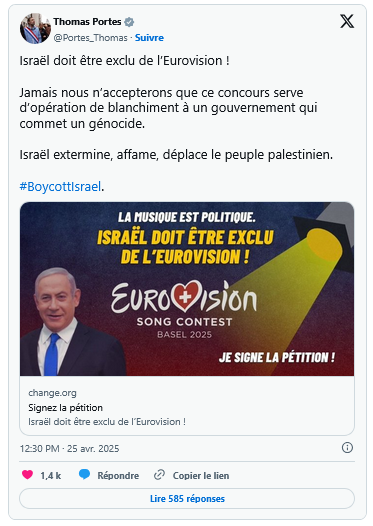373x526 pixels.
Task: Open the X logo link
Action: coord(347,21)
